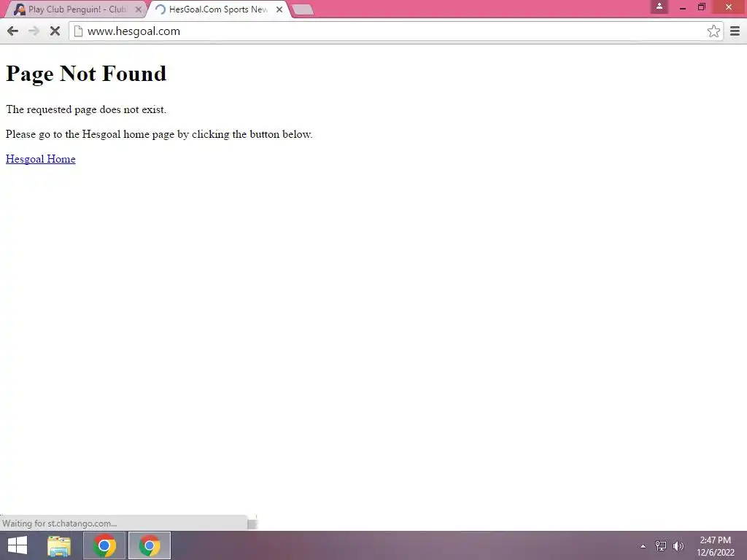
Task: Select the HesGoal.Com Sports News tab
Action: click(218, 9)
